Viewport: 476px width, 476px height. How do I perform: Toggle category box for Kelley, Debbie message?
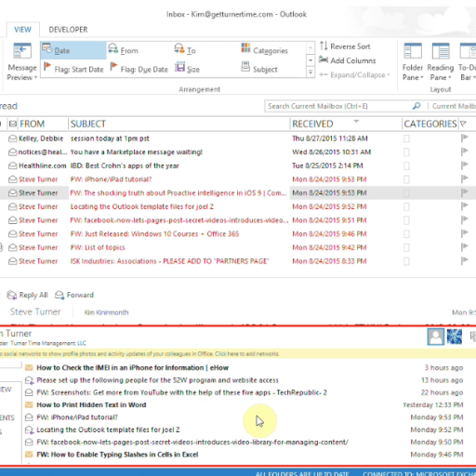click(406, 139)
